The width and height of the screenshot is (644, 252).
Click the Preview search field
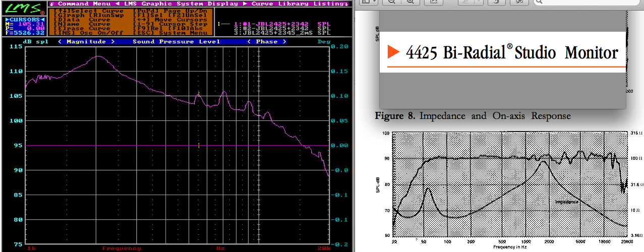588,2
